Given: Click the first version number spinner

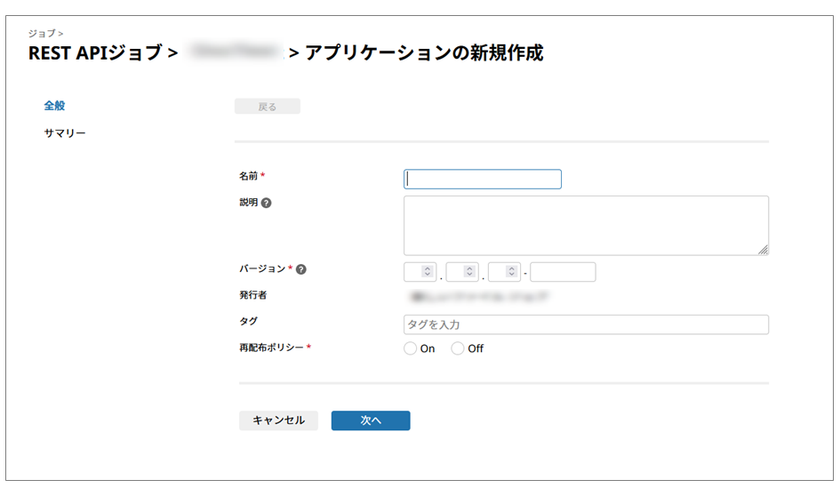Looking at the screenshot, I should (x=420, y=272).
